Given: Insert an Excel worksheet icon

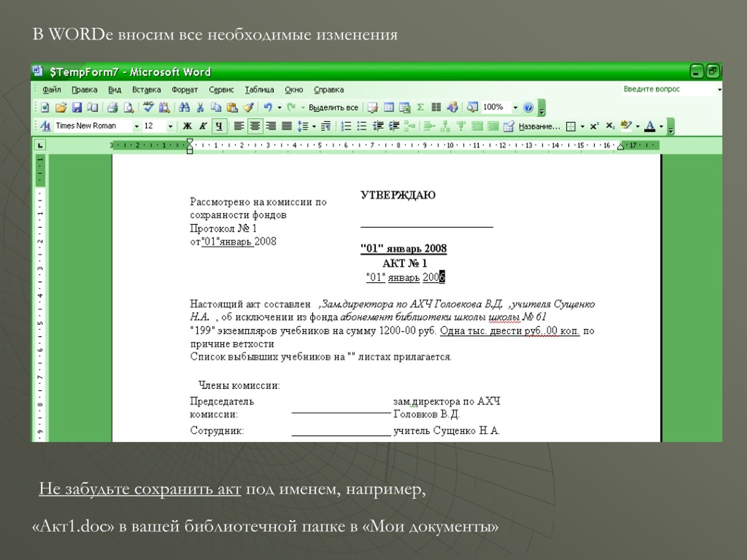Looking at the screenshot, I should point(404,107).
